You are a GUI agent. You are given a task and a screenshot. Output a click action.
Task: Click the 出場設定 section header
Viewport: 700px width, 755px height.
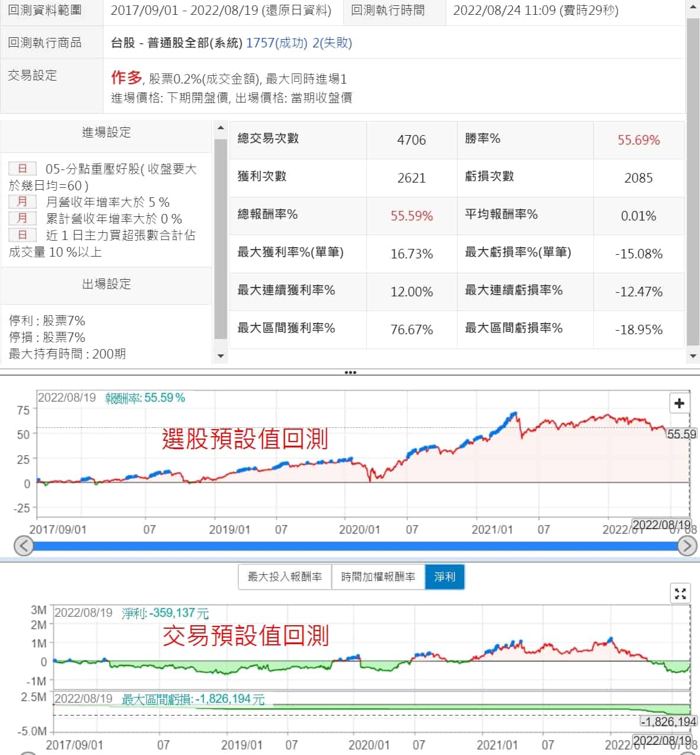click(106, 284)
